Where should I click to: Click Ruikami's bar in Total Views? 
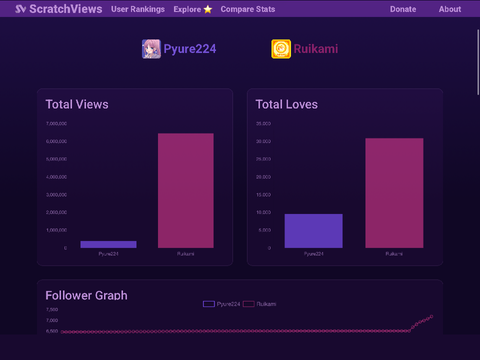coord(186,191)
